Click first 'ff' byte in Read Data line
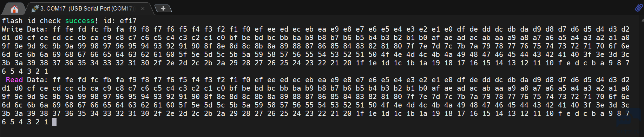644x137 pixels. tap(57, 80)
